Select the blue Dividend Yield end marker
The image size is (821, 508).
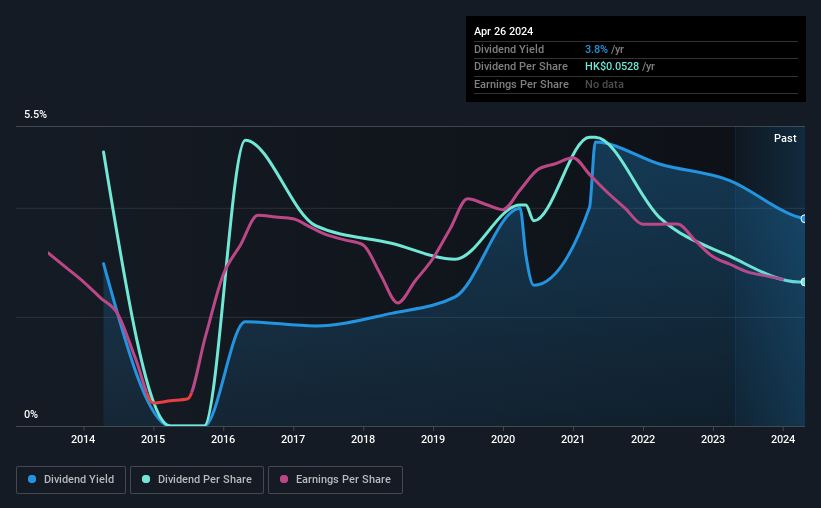[804, 219]
